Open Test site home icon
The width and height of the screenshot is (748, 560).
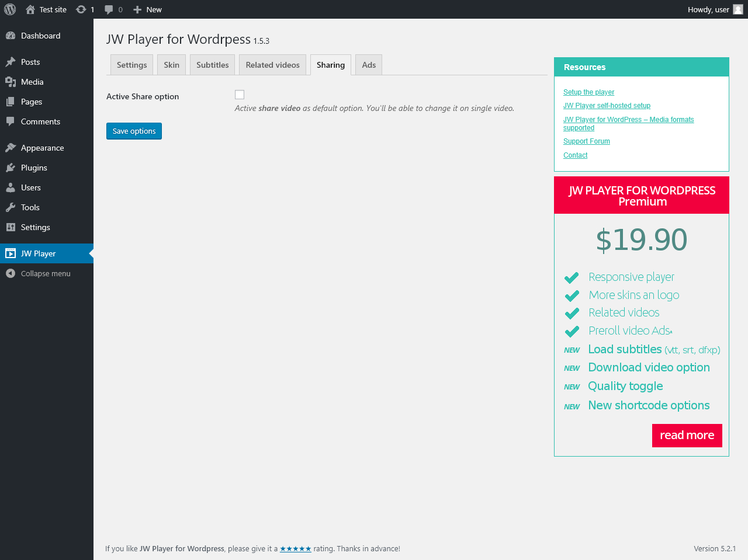point(30,9)
